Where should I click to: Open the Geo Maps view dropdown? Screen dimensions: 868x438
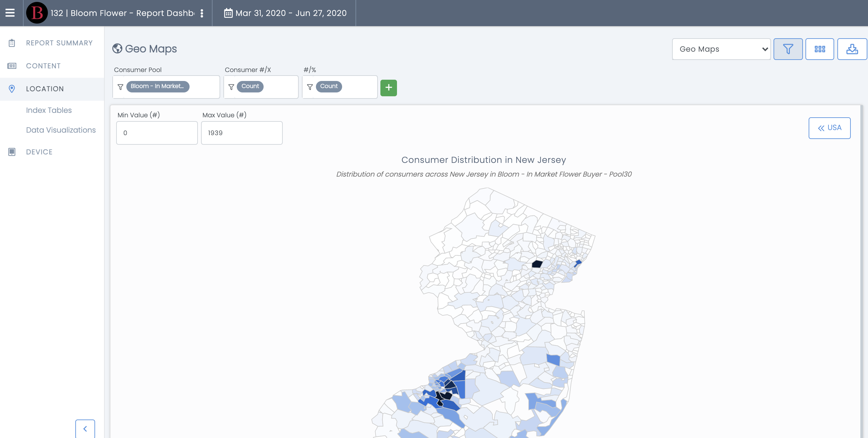721,49
